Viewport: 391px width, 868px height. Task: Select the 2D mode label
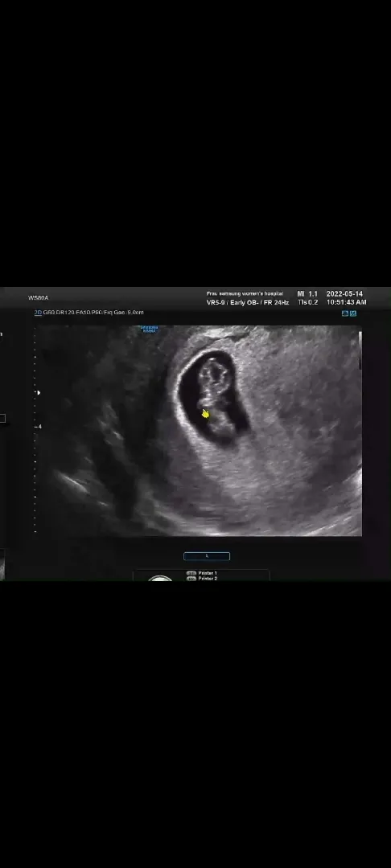[38, 313]
